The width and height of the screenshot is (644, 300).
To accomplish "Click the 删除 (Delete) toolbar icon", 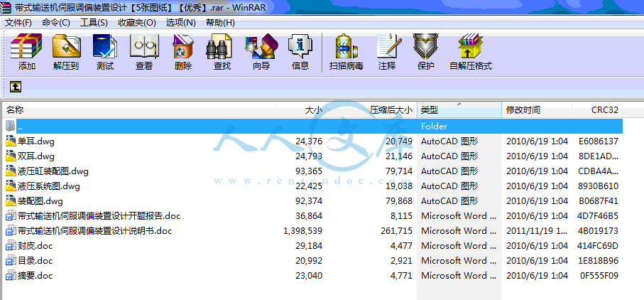I will pos(182,46).
